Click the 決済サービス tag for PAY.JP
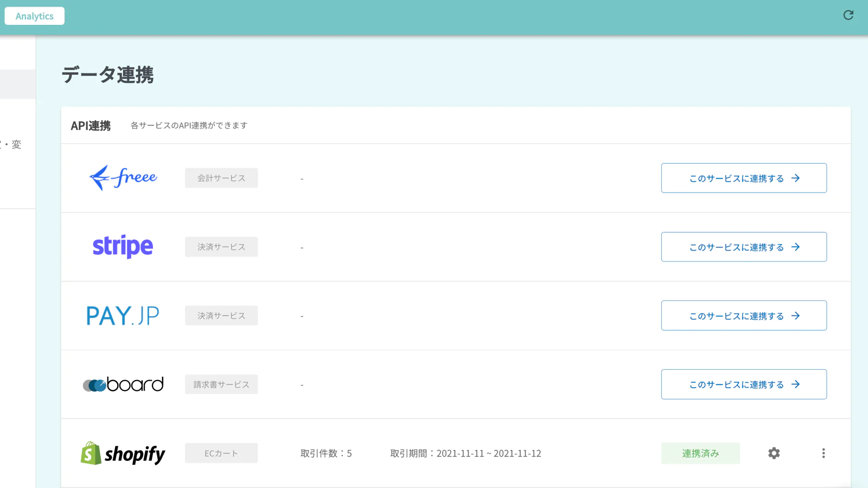Viewport: 868px width, 488px height. coord(221,316)
